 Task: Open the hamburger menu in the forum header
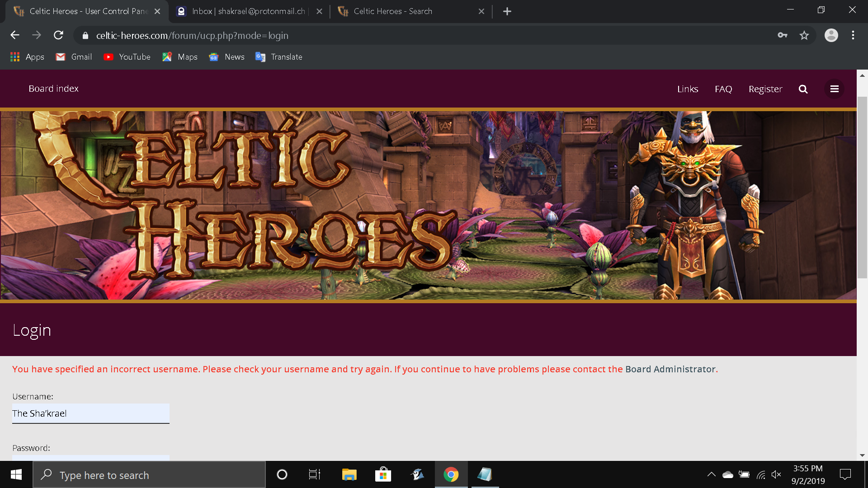point(835,89)
